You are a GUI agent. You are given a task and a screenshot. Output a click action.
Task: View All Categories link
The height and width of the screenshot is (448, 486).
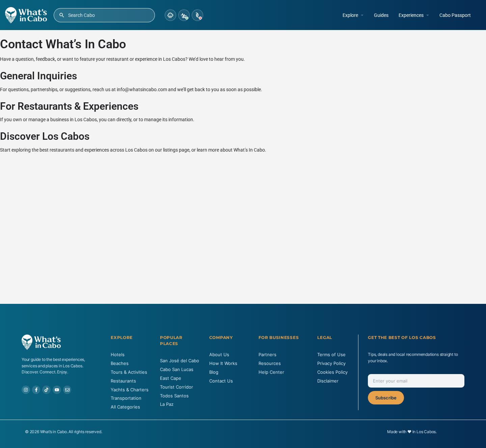[x=125, y=407]
